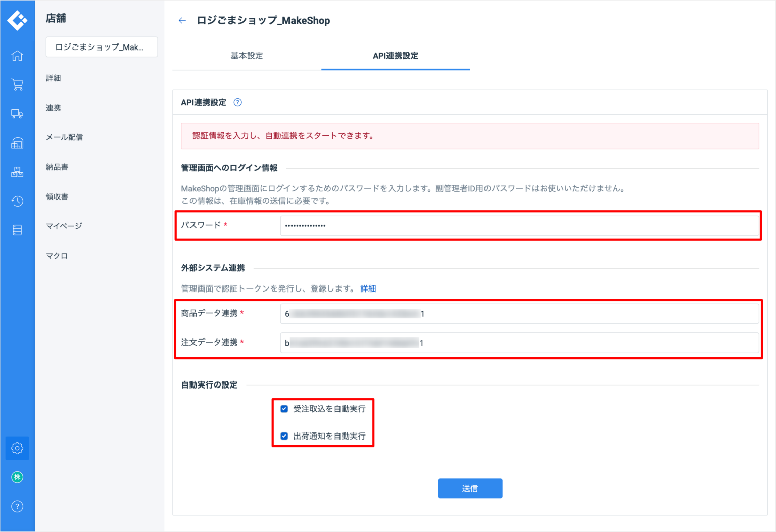Click the 送信 button
776x532 pixels.
click(x=470, y=488)
